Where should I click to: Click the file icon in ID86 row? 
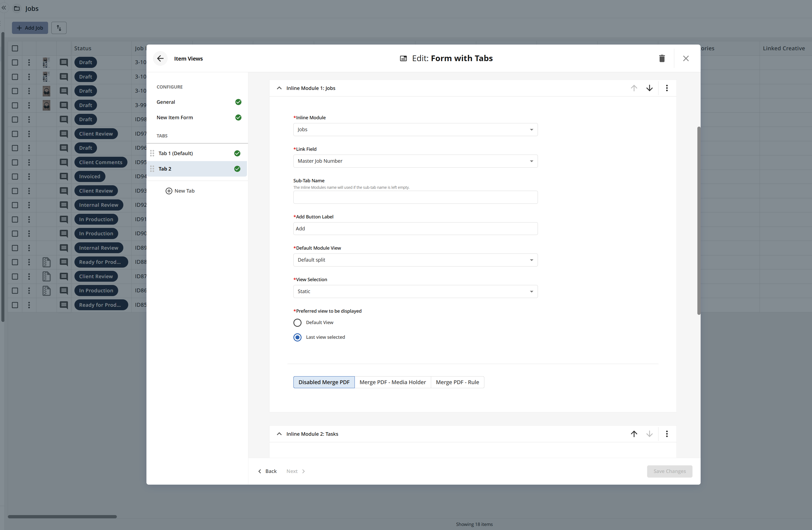click(x=46, y=290)
